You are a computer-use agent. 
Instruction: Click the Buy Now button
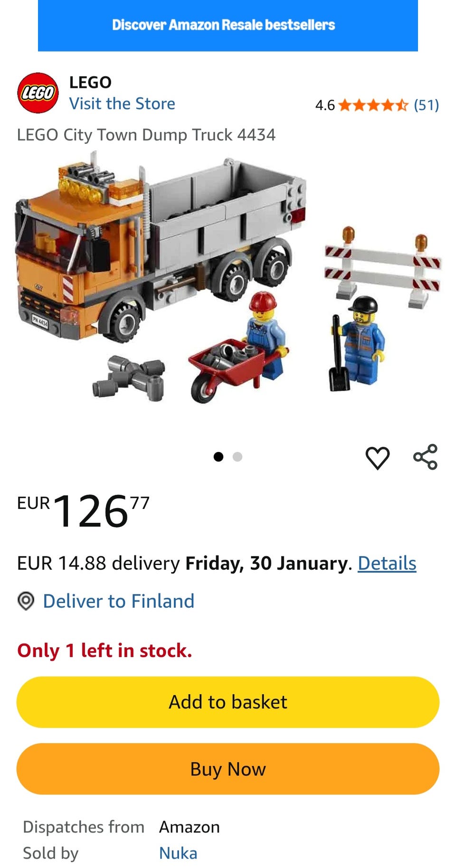228,769
